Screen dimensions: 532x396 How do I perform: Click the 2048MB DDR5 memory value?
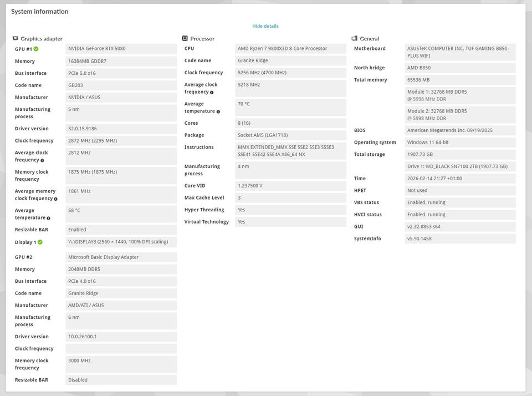[x=121, y=269]
